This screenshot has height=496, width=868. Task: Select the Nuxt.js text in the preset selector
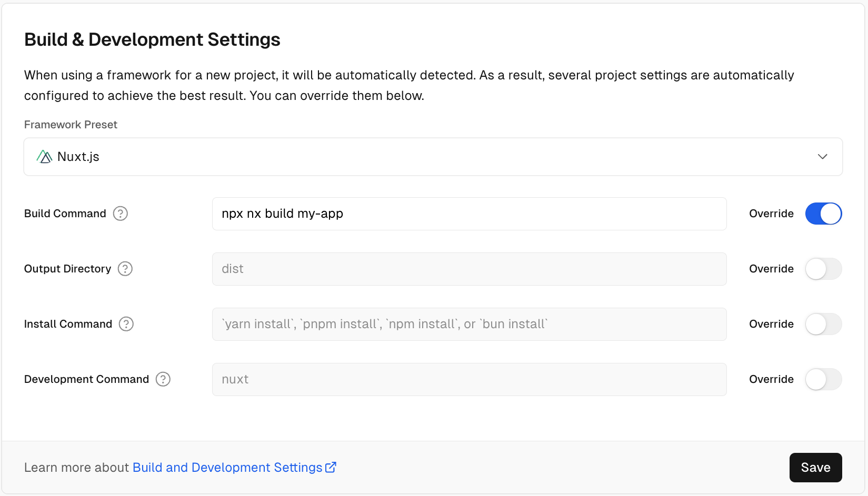point(78,156)
